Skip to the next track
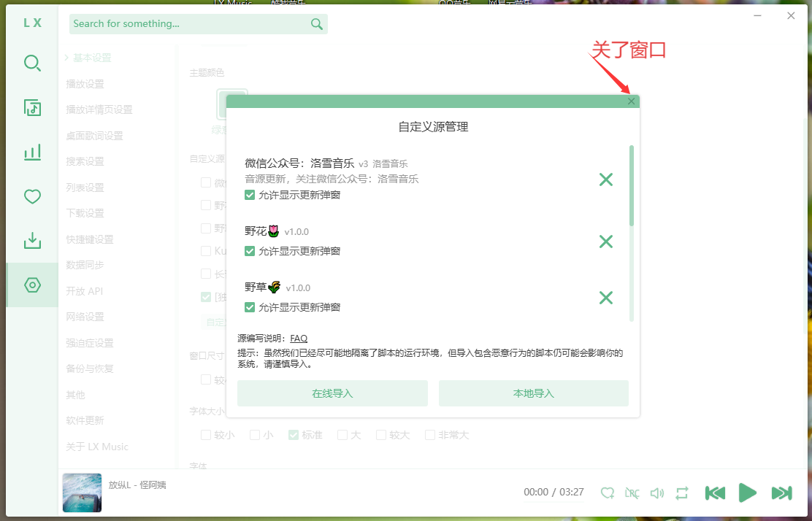Image resolution: width=812 pixels, height=521 pixels. click(x=781, y=493)
